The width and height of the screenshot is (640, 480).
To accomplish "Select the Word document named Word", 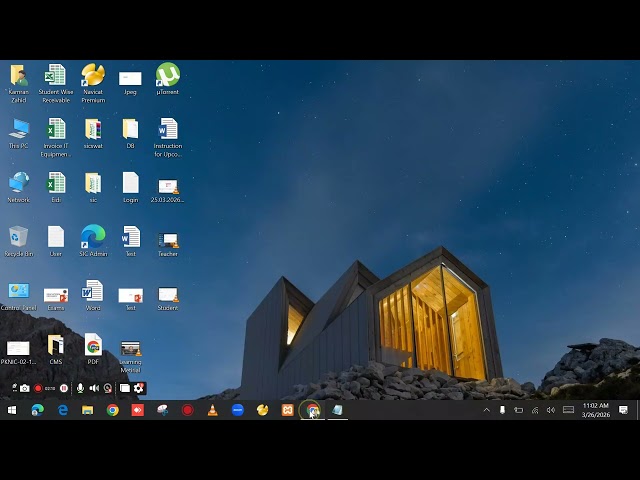I will (93, 295).
